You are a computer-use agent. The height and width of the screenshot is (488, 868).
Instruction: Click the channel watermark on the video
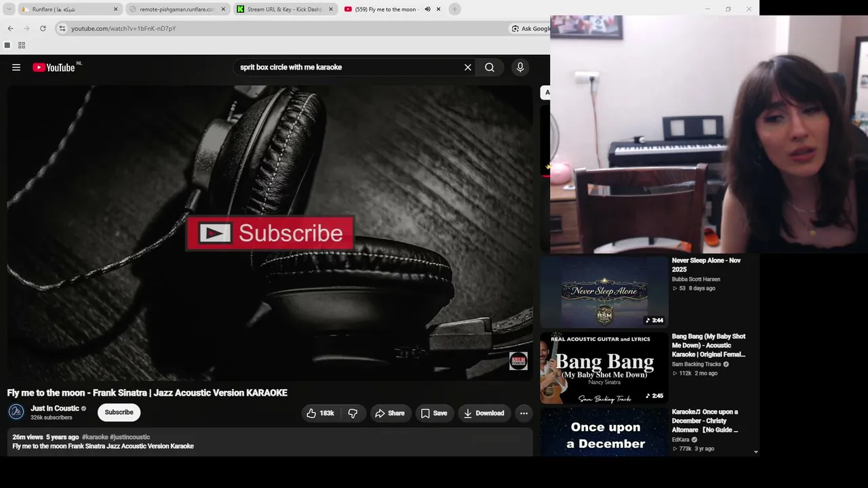pos(518,361)
